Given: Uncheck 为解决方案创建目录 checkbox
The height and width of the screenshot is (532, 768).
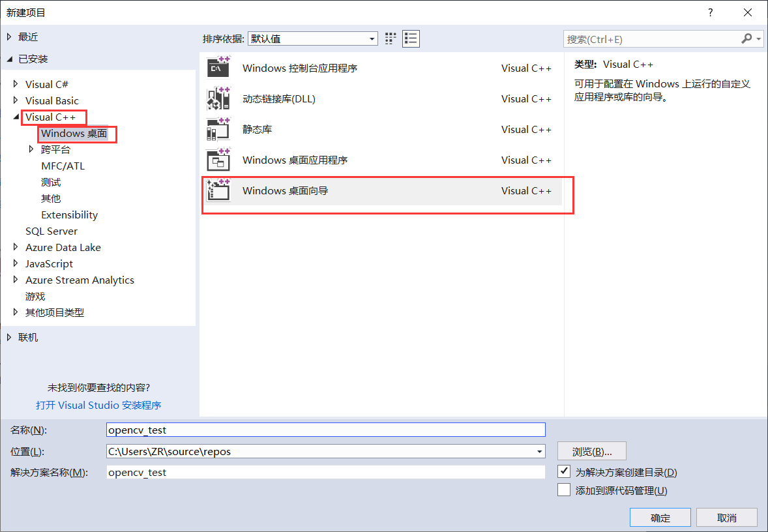Looking at the screenshot, I should (565, 471).
